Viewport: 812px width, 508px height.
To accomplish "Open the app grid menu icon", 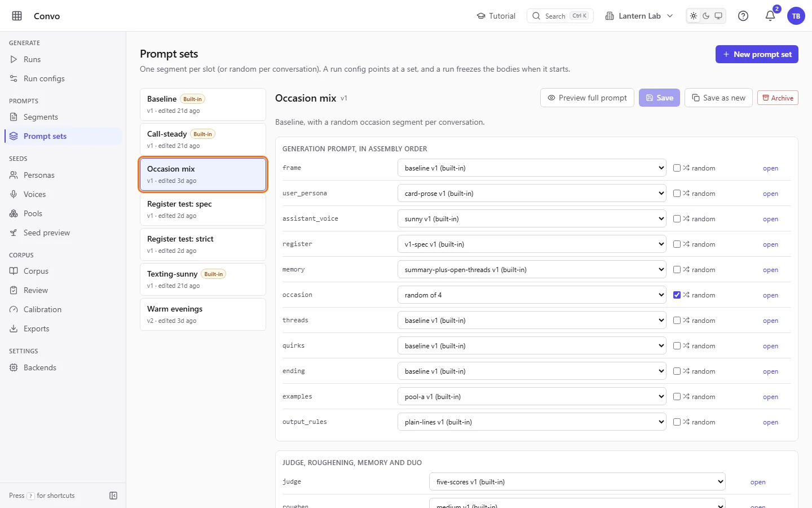I will [17, 16].
